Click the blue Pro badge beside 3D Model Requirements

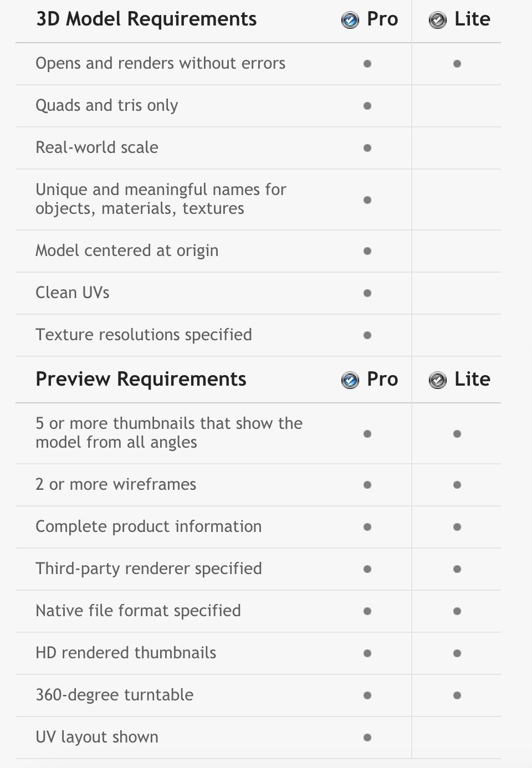[x=350, y=21]
